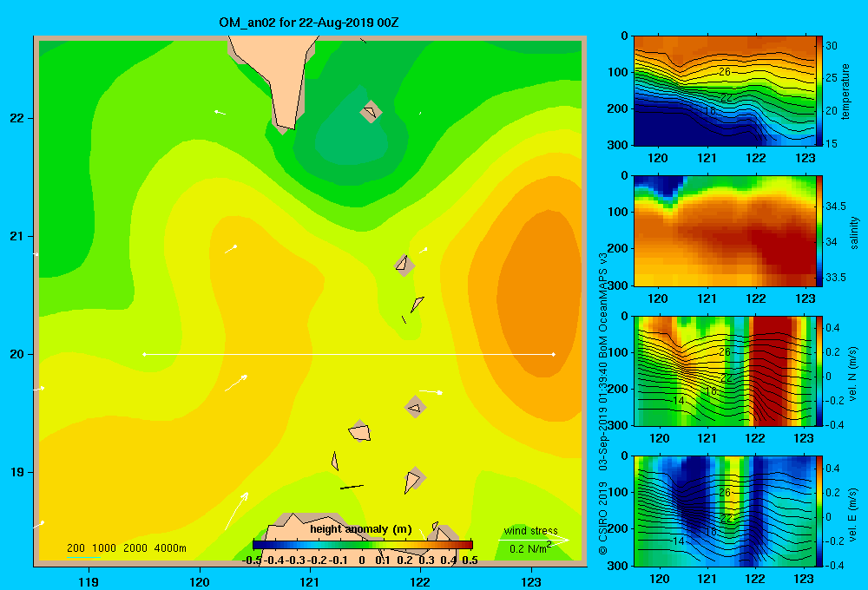Click the 34.5 tick on salinity scale
Image resolution: width=868 pixels, height=590 pixels.
(x=836, y=206)
